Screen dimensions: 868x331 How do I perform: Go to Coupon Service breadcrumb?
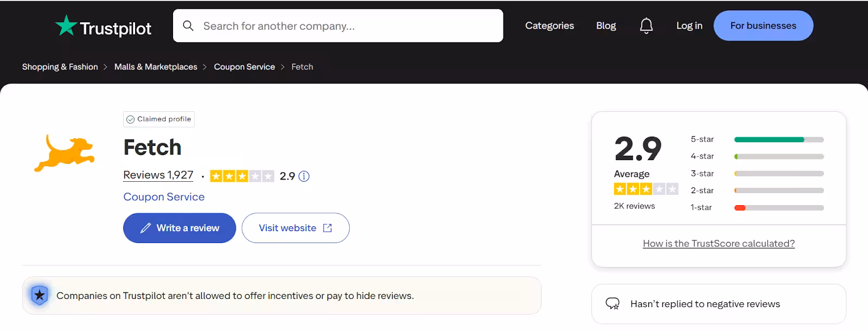245,67
